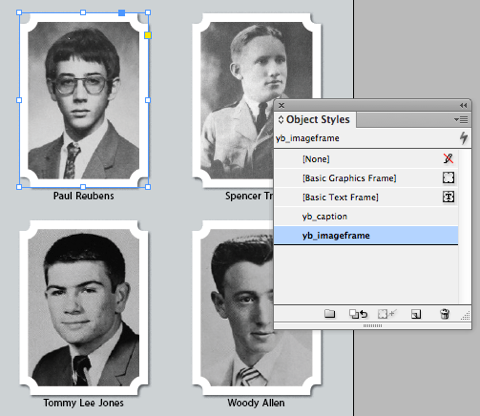Viewport: 480px width, 416px height.
Task: Click the Quick Apply lightning bolt icon
Action: click(464, 138)
